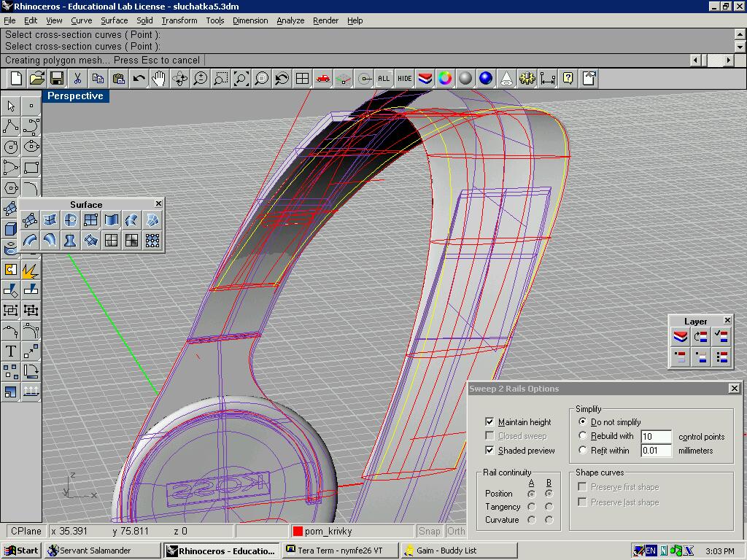Click the Zoom window icon
The width and height of the screenshot is (747, 560).
click(x=220, y=79)
